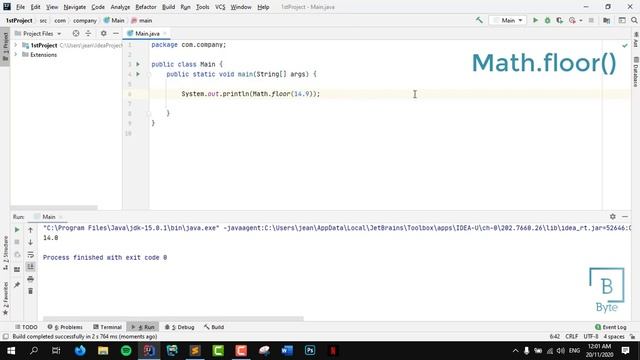Open the TODO tool window button
Screen dimensions: 640x360
26,327
